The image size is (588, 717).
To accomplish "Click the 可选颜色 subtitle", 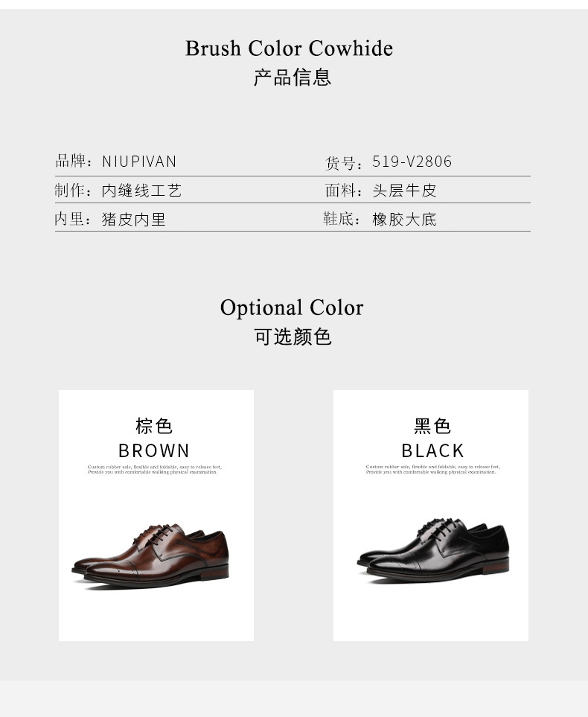I will (293, 337).
